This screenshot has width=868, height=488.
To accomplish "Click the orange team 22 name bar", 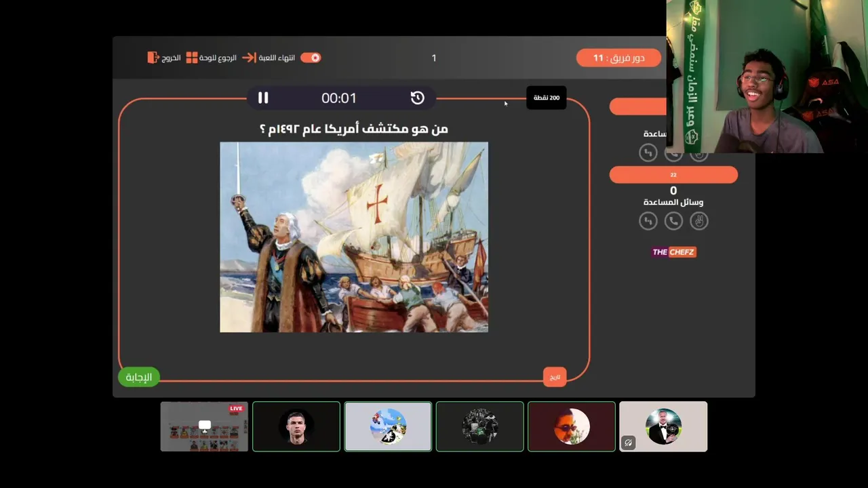I will (x=673, y=175).
